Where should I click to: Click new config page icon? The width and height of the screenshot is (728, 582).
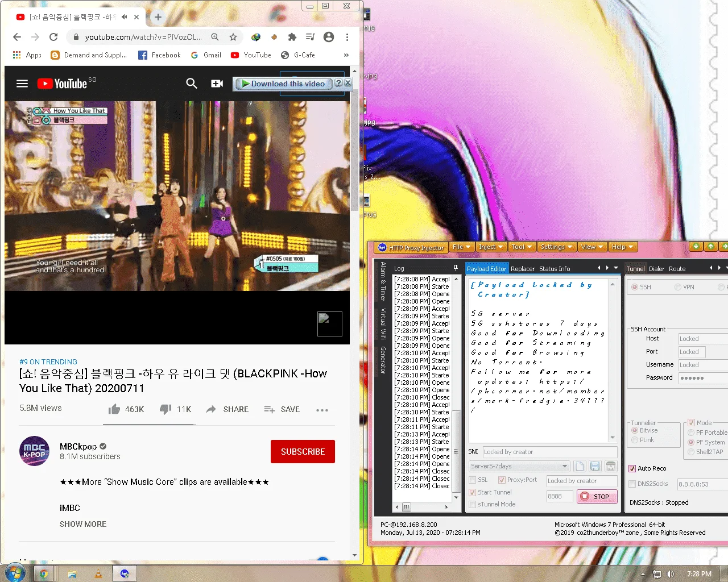pyautogui.click(x=579, y=466)
